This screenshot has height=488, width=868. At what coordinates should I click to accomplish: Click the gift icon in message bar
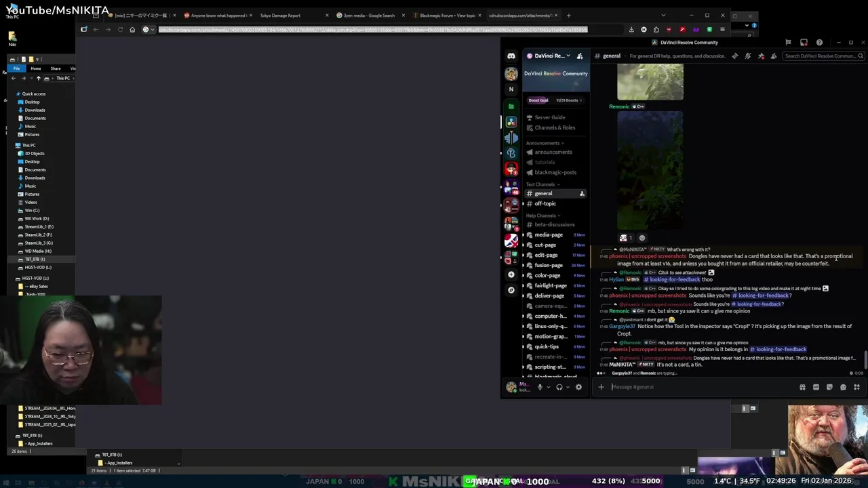coord(802,387)
